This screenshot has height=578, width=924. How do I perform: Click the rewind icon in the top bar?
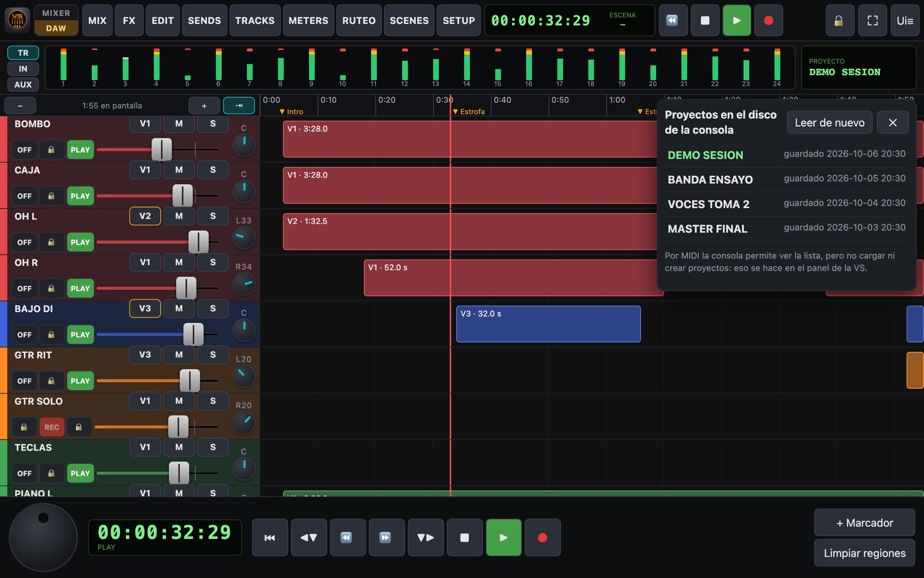click(672, 21)
